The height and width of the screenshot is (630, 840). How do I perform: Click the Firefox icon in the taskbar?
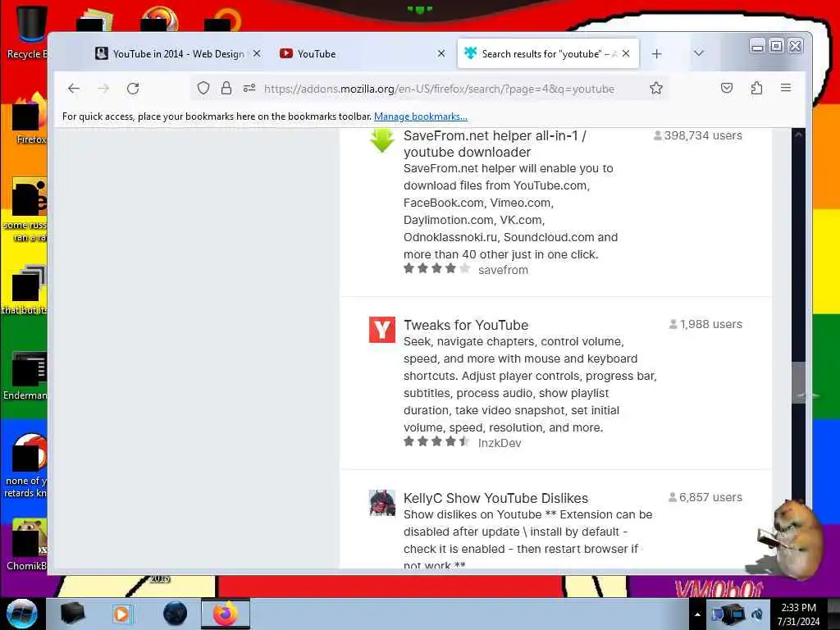click(226, 614)
